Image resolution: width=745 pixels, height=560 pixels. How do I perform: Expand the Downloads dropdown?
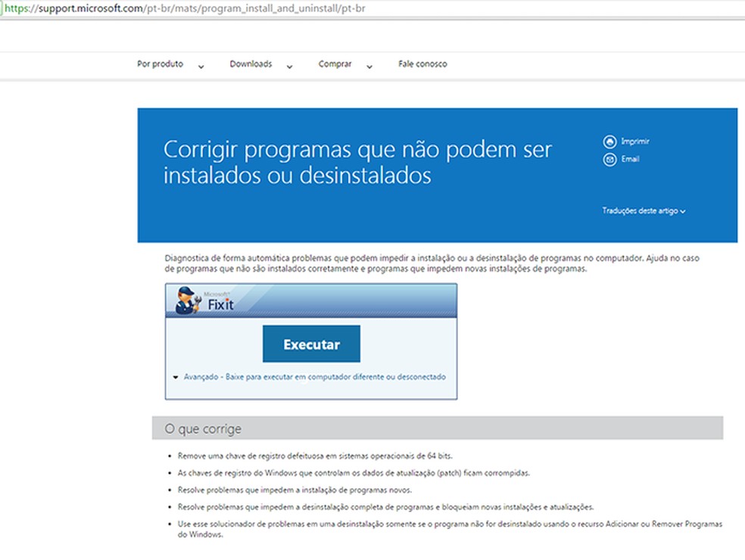click(251, 64)
